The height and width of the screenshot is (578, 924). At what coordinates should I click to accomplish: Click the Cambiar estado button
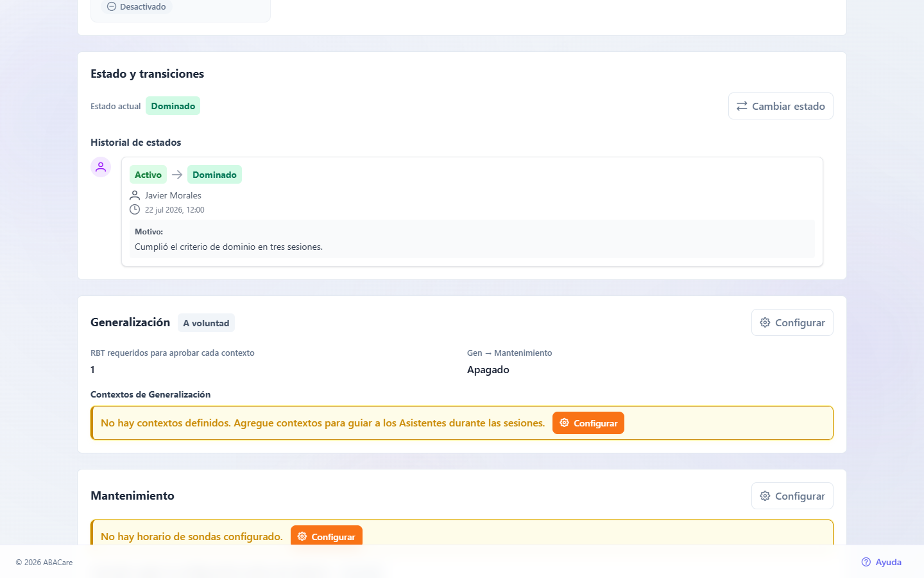point(780,106)
